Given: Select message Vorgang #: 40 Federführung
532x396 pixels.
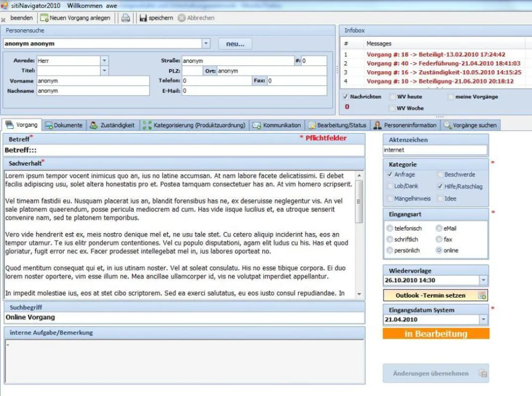Looking at the screenshot, I should pos(443,63).
